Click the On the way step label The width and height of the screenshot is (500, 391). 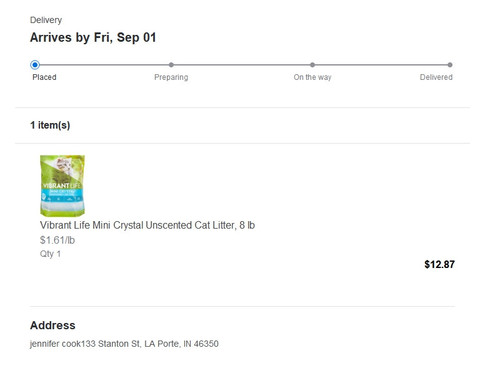tap(312, 77)
